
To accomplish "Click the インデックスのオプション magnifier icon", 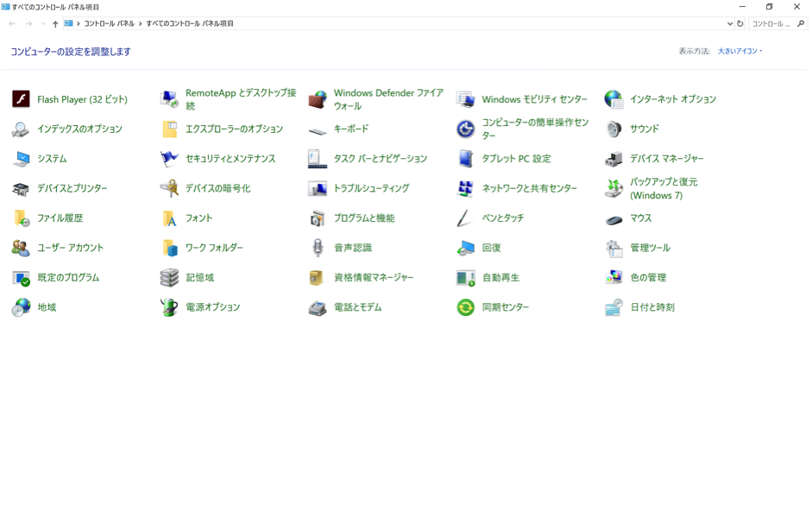I will click(21, 129).
